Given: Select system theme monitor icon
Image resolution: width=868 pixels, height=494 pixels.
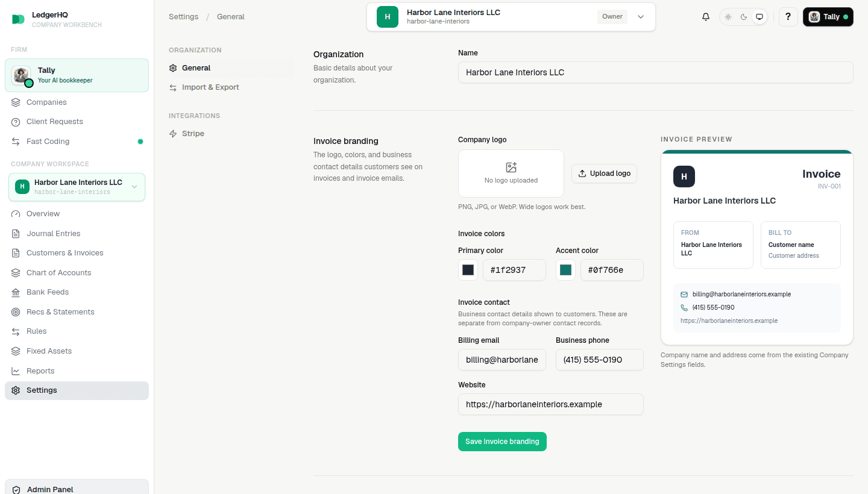Looking at the screenshot, I should [759, 17].
